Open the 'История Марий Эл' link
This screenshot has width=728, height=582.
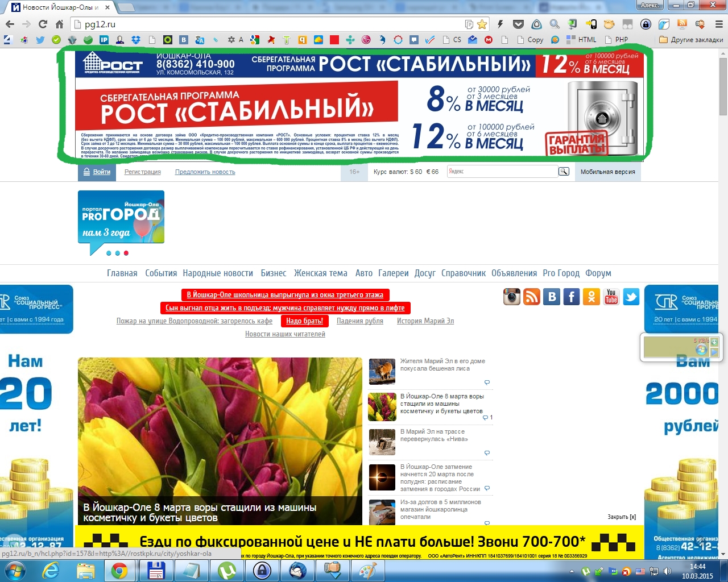coord(425,321)
